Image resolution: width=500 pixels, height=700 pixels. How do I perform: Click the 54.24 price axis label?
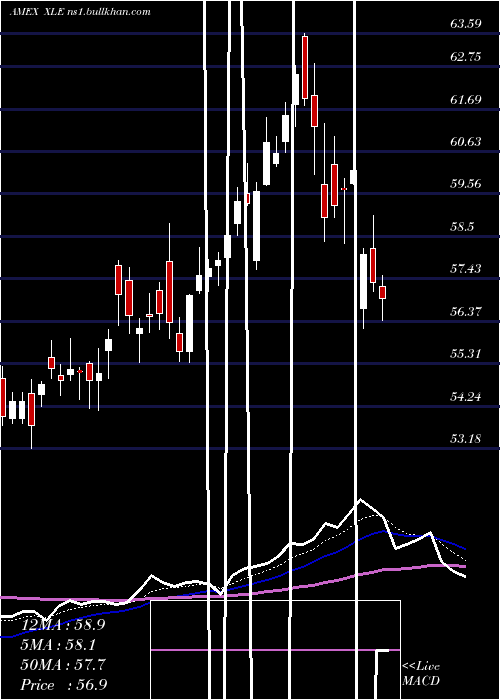[x=466, y=396]
